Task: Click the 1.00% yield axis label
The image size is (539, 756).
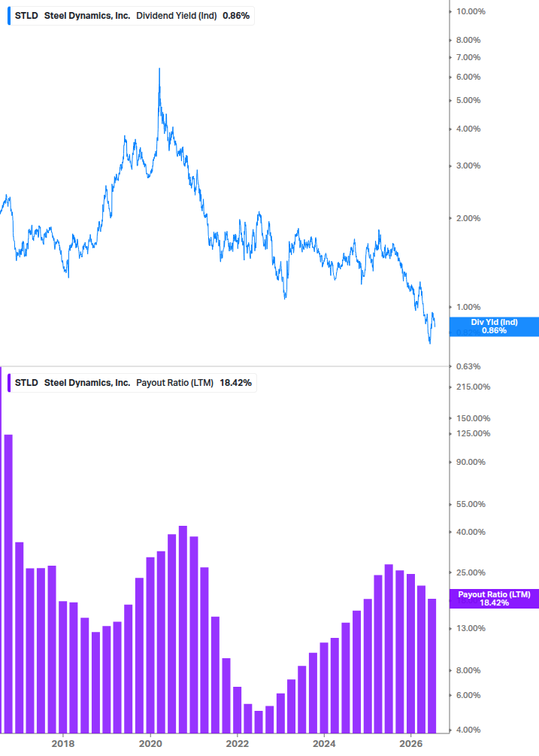Action: click(x=468, y=307)
